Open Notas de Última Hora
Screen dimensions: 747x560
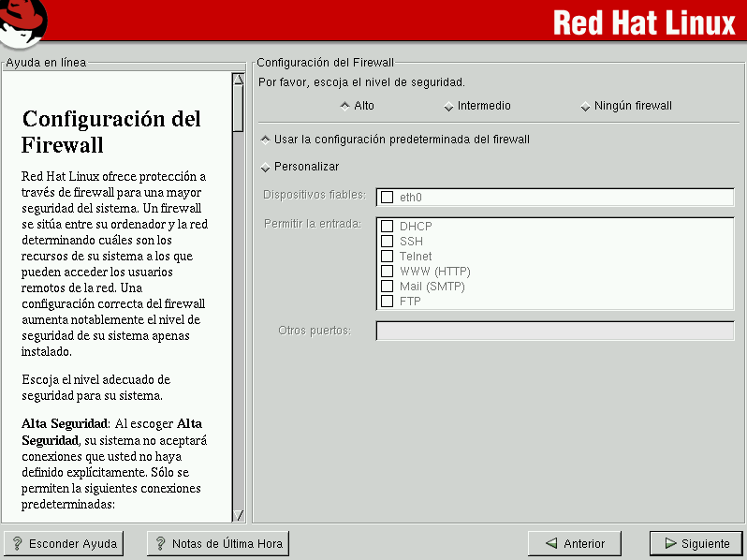218,543
